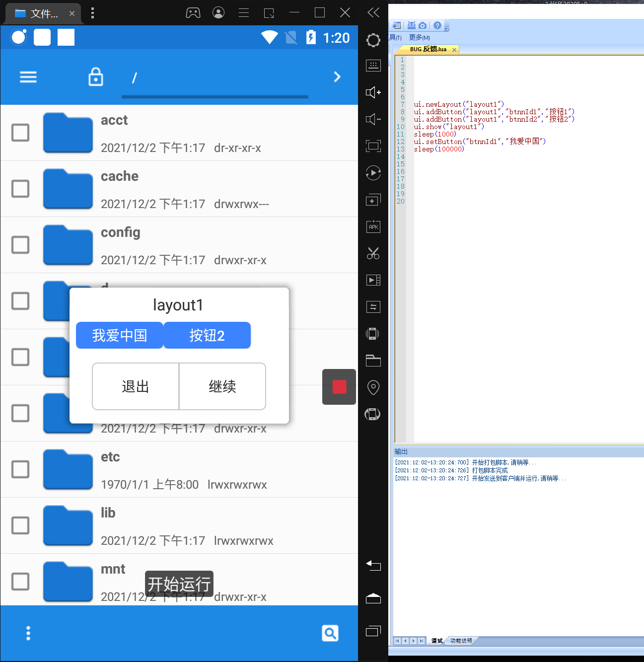
Task: Click the camera icon in editor toolbar
Action: click(423, 25)
